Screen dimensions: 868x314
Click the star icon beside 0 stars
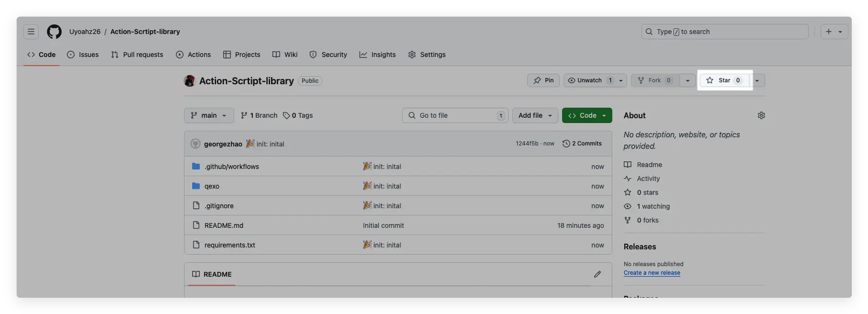628,192
